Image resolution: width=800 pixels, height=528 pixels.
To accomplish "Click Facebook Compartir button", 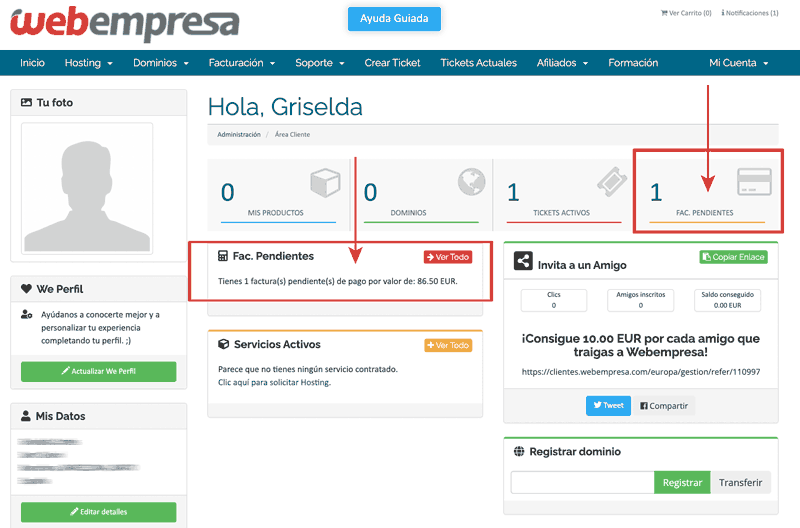I will [x=664, y=406].
